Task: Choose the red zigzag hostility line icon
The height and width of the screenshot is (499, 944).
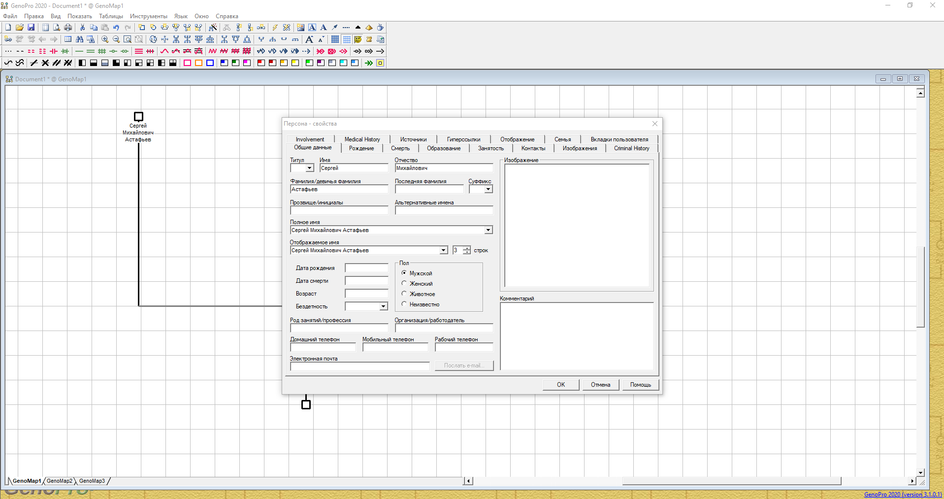Action: (212, 51)
